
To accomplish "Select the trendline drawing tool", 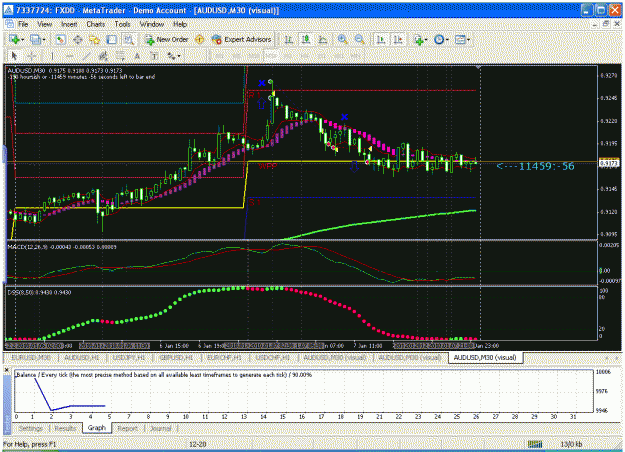I will click(x=86, y=56).
